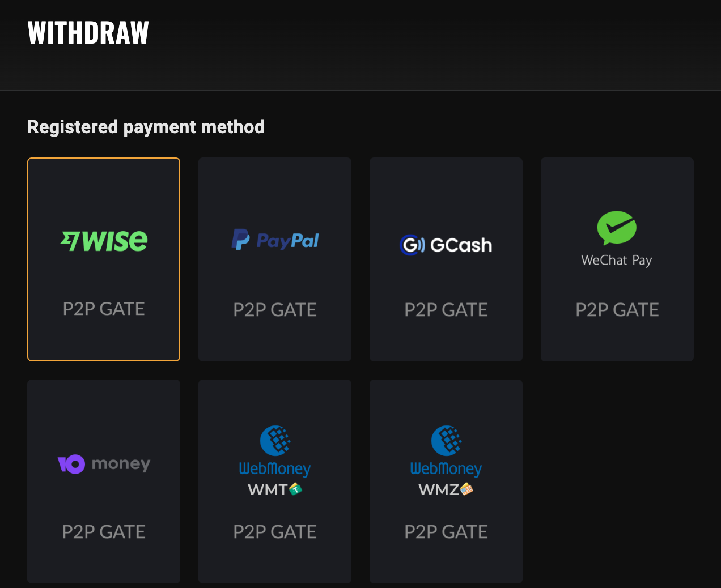Viewport: 721px width, 588px height.
Task: Click the purple YooMoney logo
Action: point(71,464)
